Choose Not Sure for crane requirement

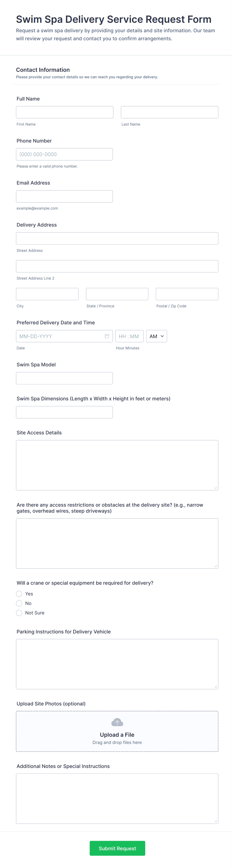(19, 613)
